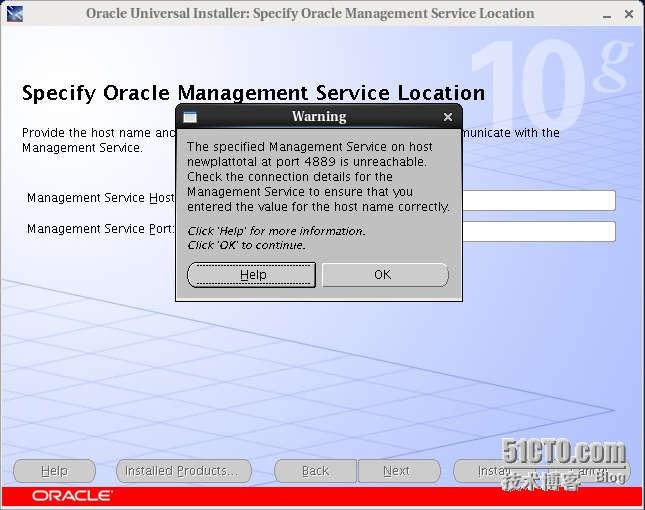The width and height of the screenshot is (645, 510).
Task: Click the Install button
Action: point(494,471)
